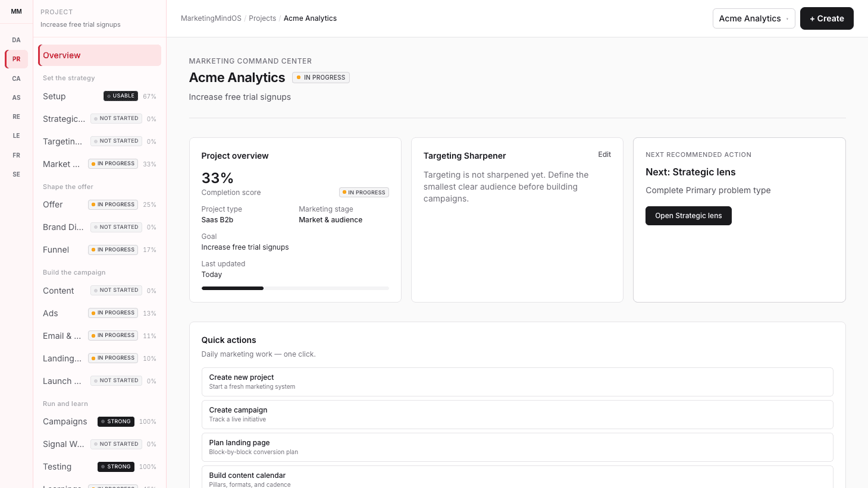The width and height of the screenshot is (868, 488).
Task: Click the Create campaign quick action
Action: tap(517, 414)
